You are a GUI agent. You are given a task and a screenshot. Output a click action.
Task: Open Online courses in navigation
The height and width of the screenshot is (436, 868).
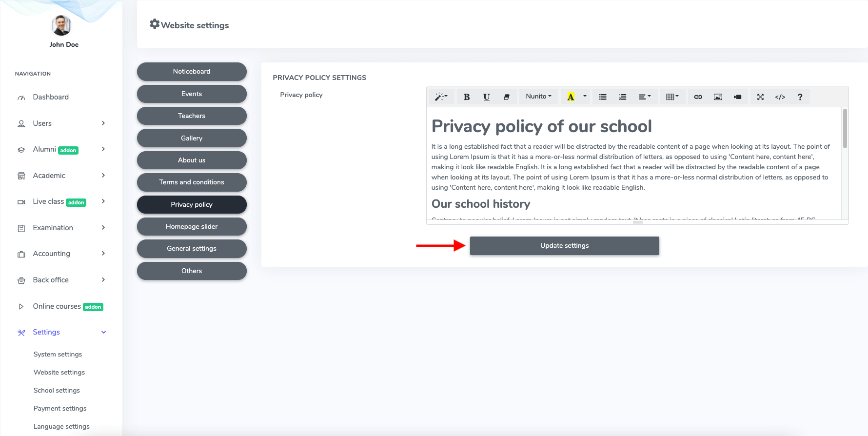57,306
